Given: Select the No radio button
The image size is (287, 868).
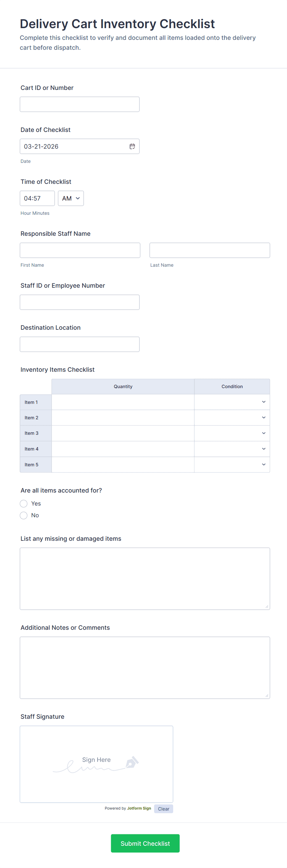Looking at the screenshot, I should pyautogui.click(x=23, y=515).
